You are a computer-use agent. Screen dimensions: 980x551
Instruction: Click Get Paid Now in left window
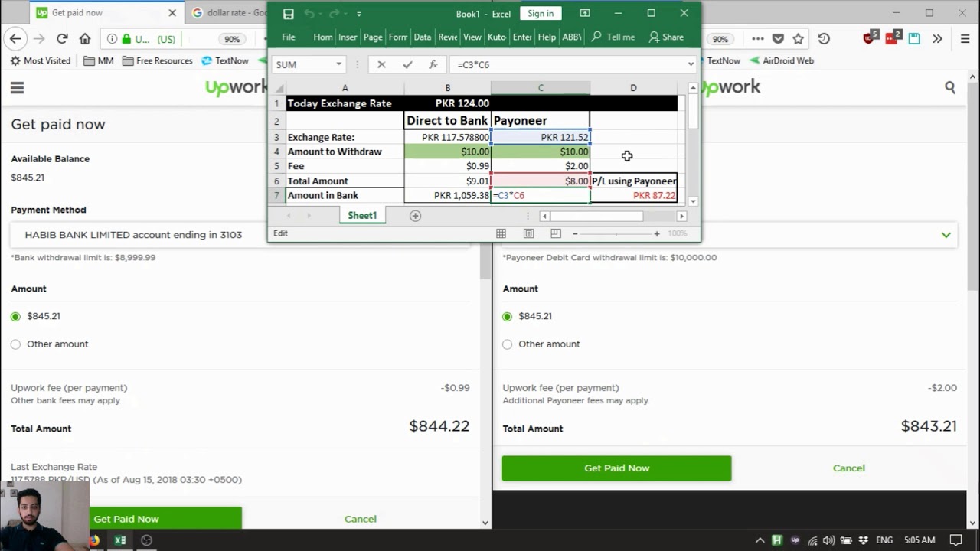pyautogui.click(x=126, y=519)
